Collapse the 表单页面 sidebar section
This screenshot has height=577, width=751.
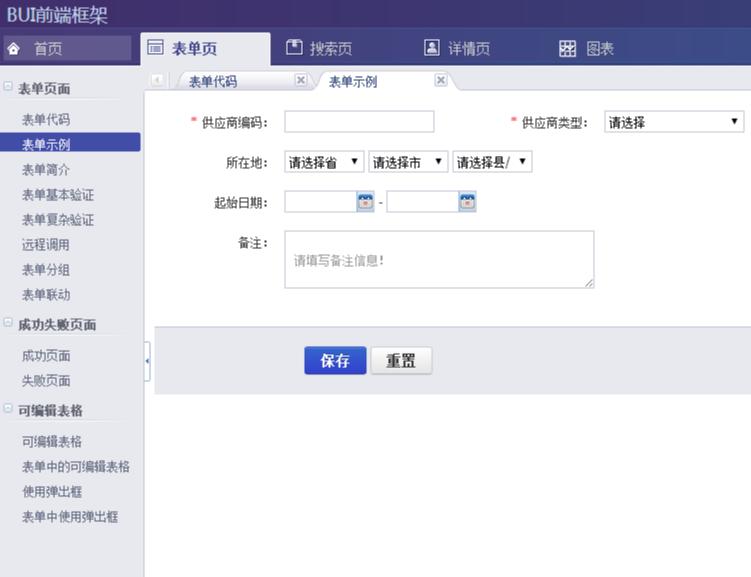point(8,88)
